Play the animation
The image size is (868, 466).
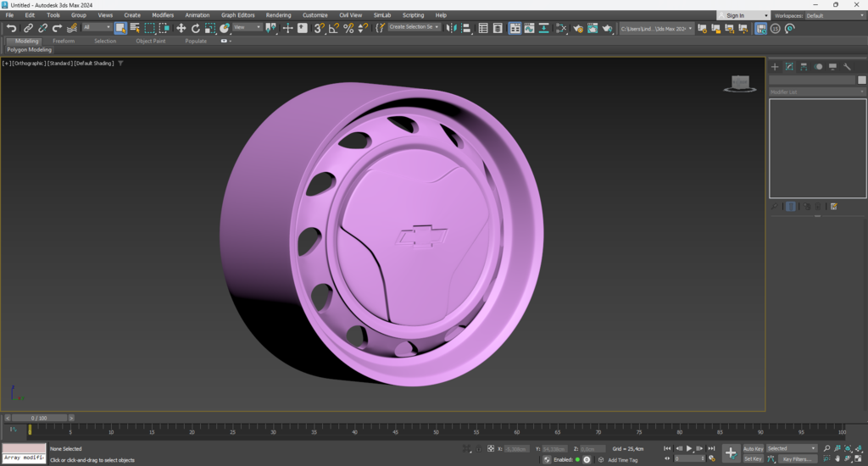tap(689, 448)
